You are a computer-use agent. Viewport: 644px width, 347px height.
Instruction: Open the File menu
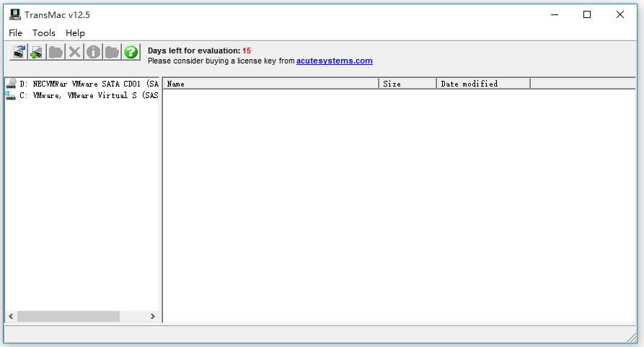pos(16,33)
